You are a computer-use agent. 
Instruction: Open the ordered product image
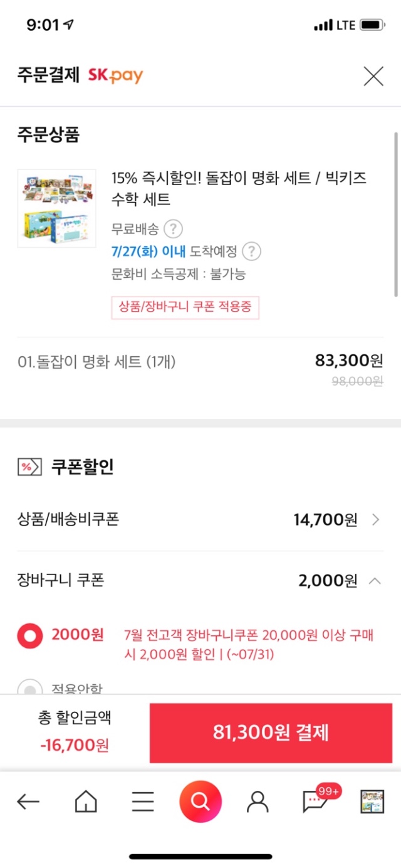[56, 208]
